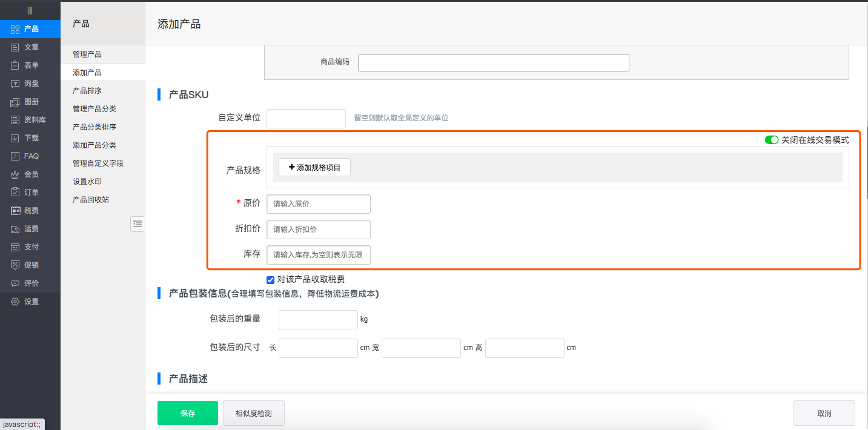The height and width of the screenshot is (430, 868).
Task: Open the 设置 (Settings) gear icon
Action: click(x=15, y=302)
